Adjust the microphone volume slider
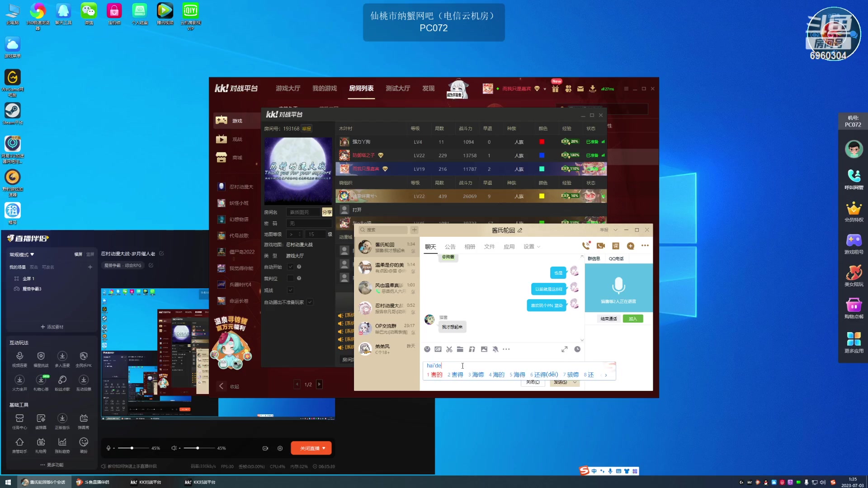 coord(132,448)
